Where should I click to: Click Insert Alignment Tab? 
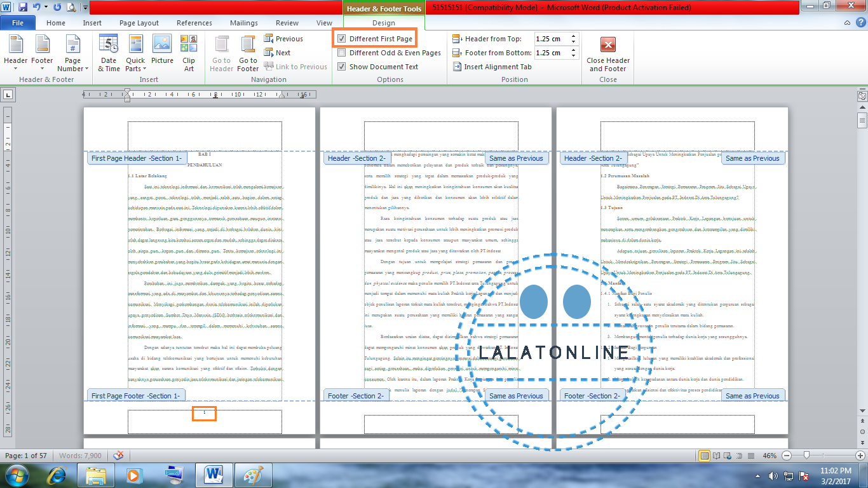tap(492, 67)
